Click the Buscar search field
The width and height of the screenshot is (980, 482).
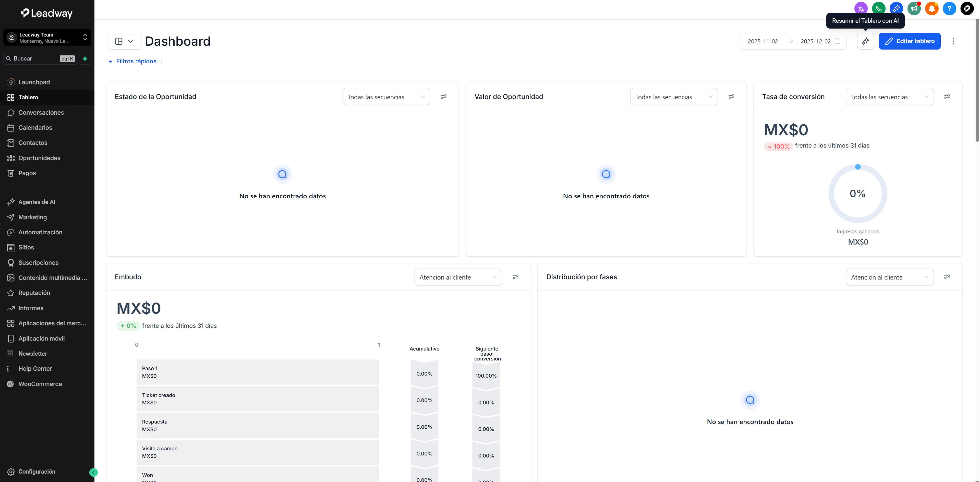36,58
